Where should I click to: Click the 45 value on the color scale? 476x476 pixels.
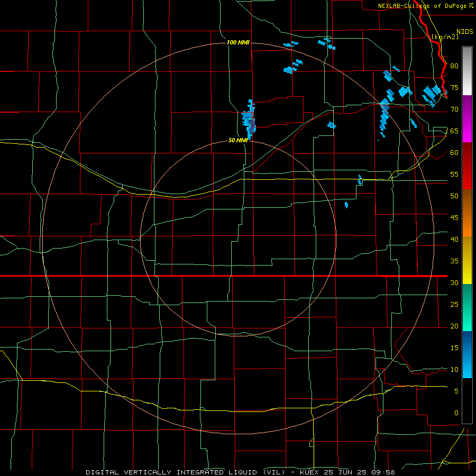(454, 218)
